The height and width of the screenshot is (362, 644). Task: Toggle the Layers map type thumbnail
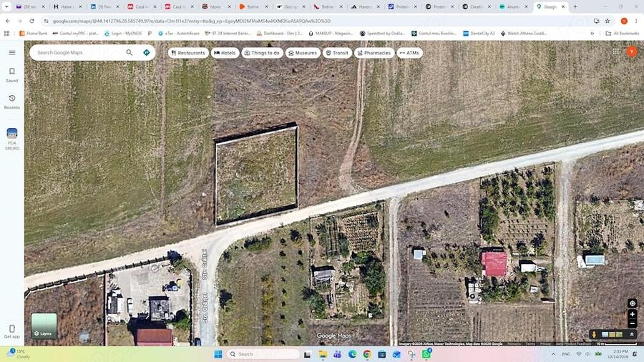[44, 326]
